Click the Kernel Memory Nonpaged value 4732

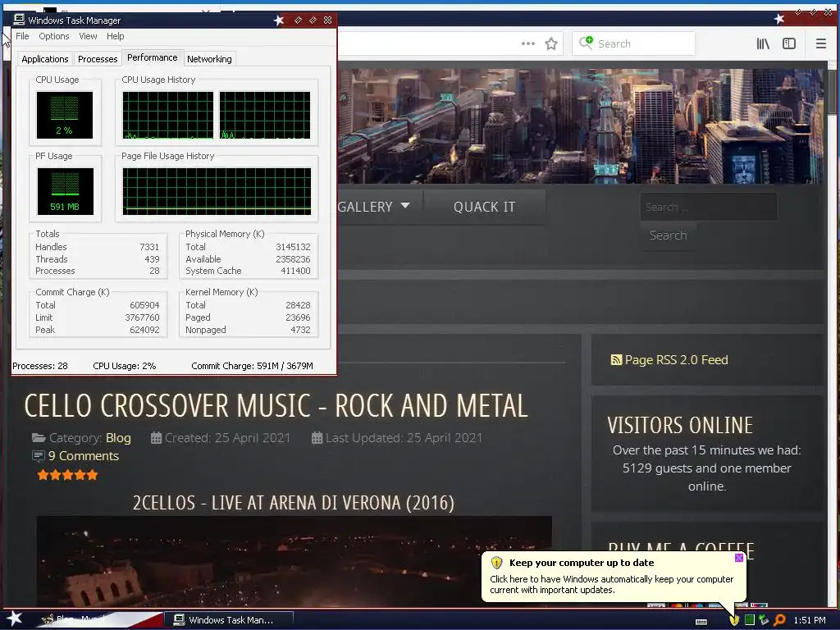tap(300, 330)
